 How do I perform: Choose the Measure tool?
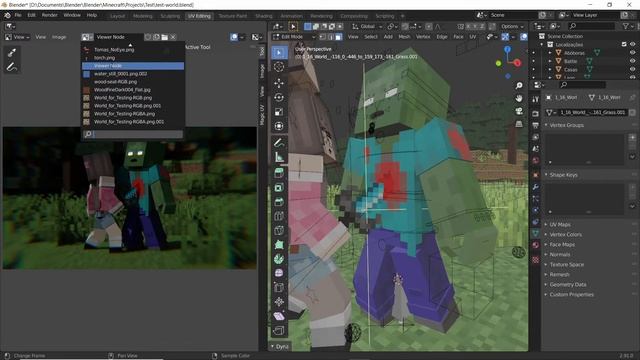coord(279,157)
